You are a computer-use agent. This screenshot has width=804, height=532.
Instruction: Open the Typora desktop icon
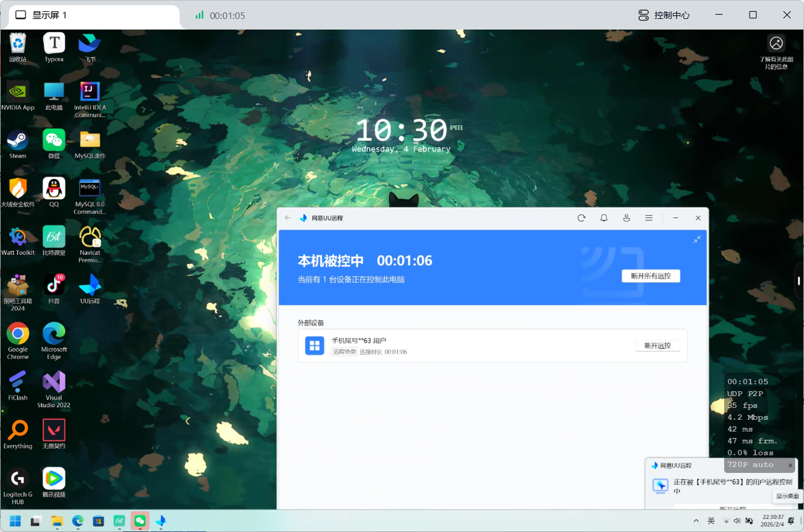click(x=54, y=48)
